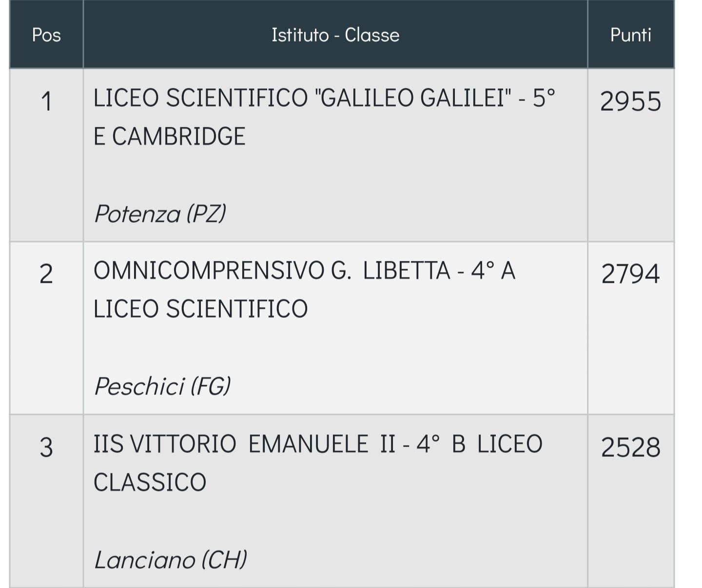Screen dimensions: 702x588
Task: Click the 2794 points score
Action: [630, 274]
